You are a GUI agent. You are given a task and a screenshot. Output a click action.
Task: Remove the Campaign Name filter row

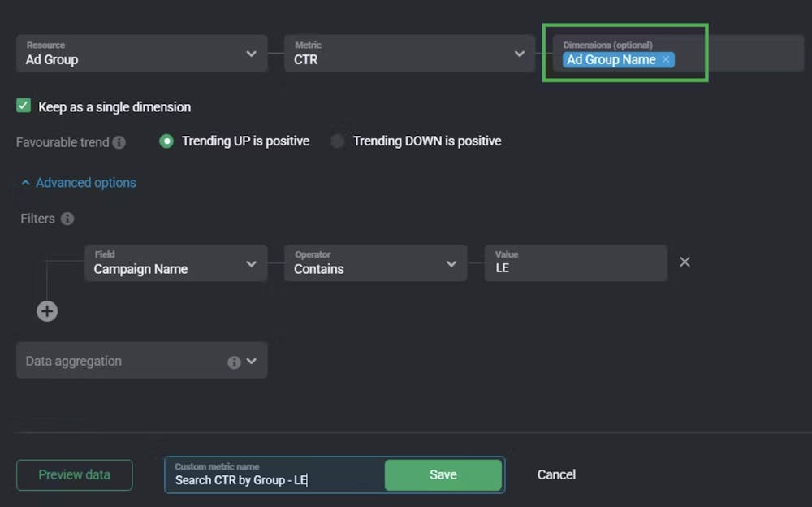tap(685, 262)
